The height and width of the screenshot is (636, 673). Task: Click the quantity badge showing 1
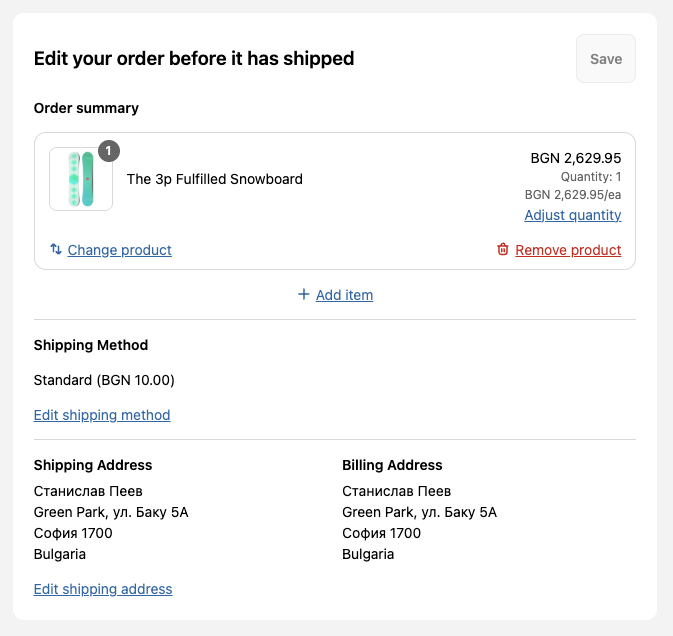coord(109,151)
